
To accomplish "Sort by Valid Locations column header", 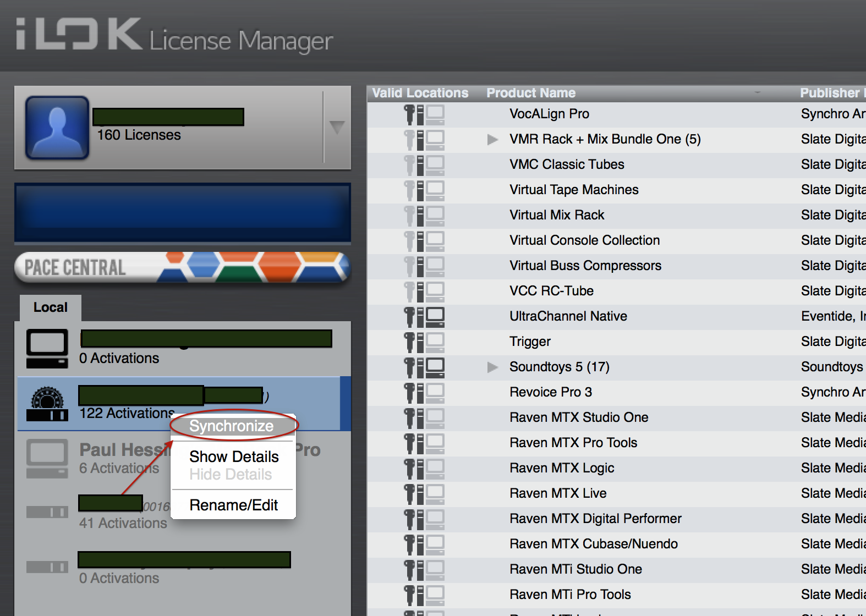I will [420, 93].
